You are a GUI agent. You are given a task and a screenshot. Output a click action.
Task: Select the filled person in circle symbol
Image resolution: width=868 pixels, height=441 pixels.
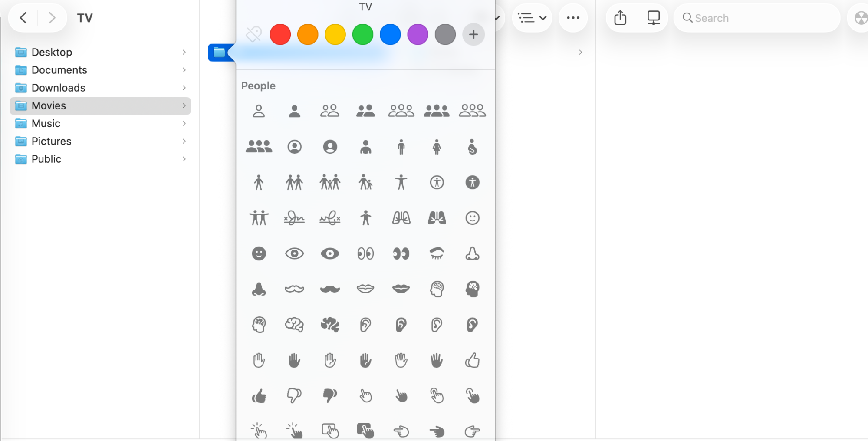[330, 147]
